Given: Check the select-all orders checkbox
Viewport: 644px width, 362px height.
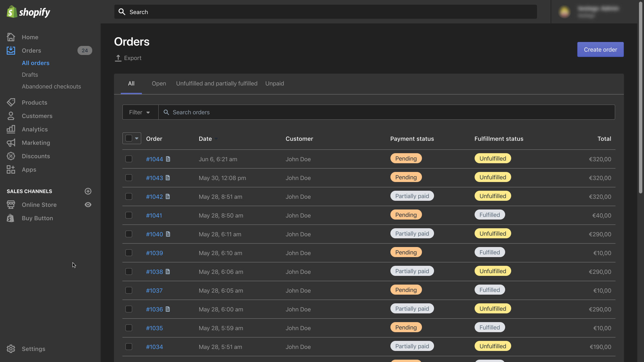Looking at the screenshot, I should coord(128,138).
